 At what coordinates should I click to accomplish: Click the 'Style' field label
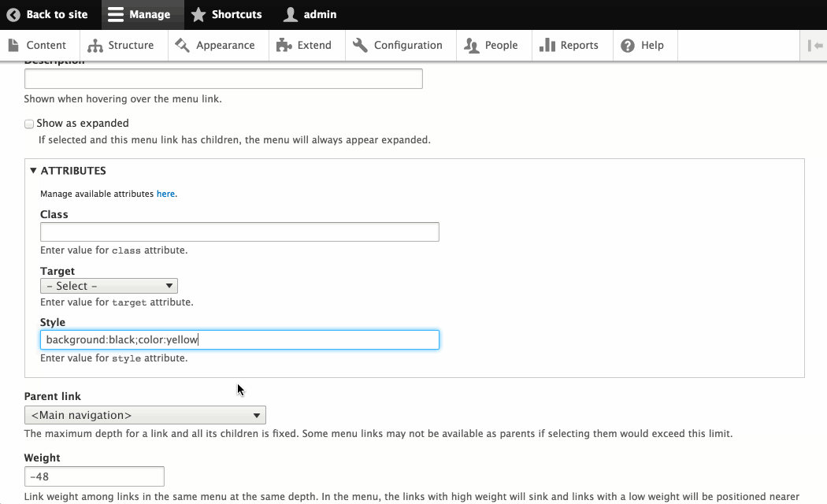click(53, 322)
